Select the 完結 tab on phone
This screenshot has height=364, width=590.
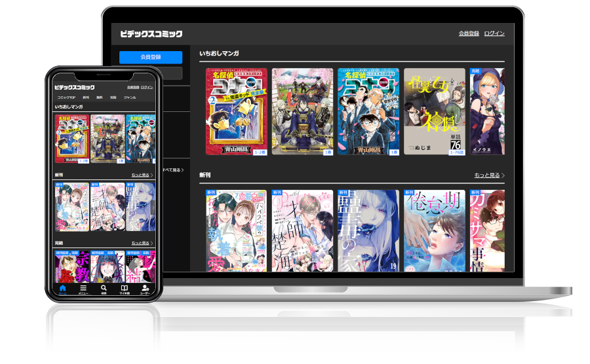113,98
